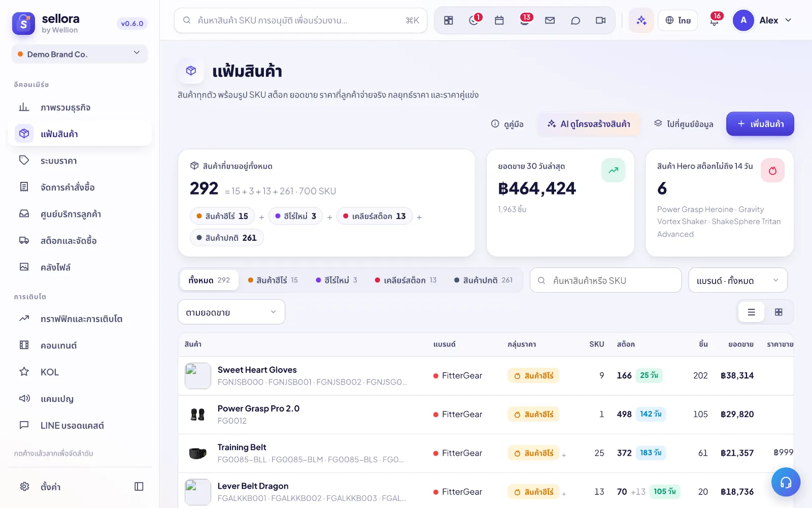Select the ทั้งหมด 292 tab

point(209,280)
